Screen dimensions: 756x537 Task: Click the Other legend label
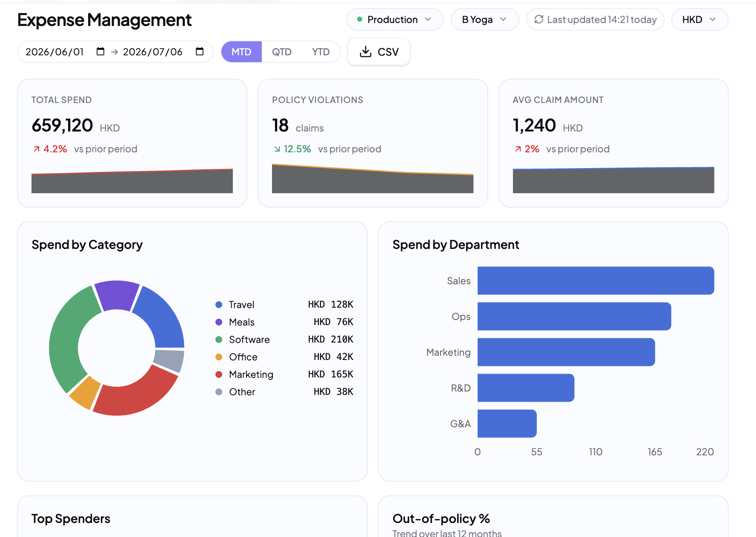(242, 392)
